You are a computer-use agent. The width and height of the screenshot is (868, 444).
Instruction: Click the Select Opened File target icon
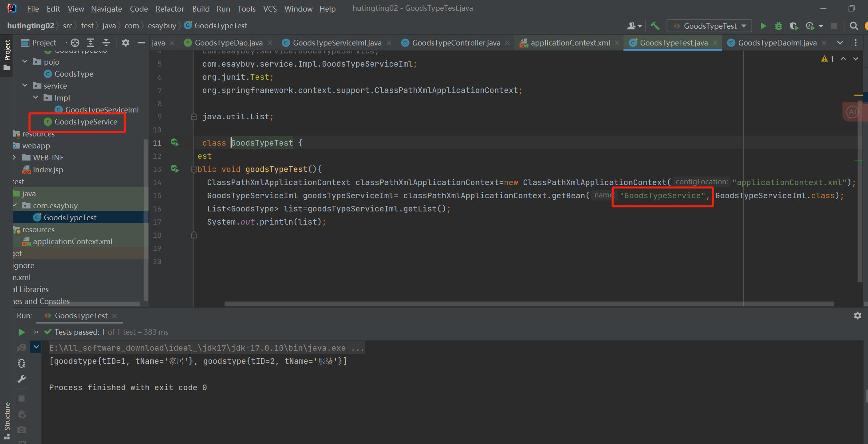click(75, 43)
